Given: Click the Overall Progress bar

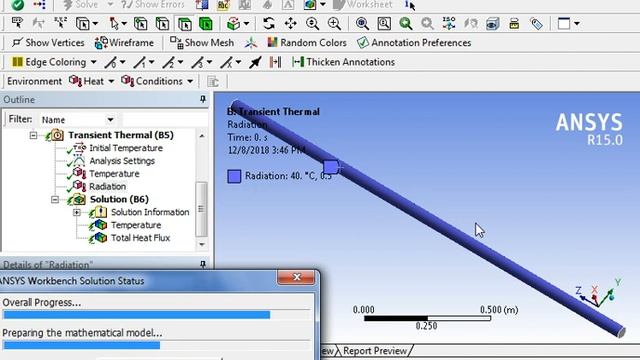Looking at the screenshot, I should (157, 315).
